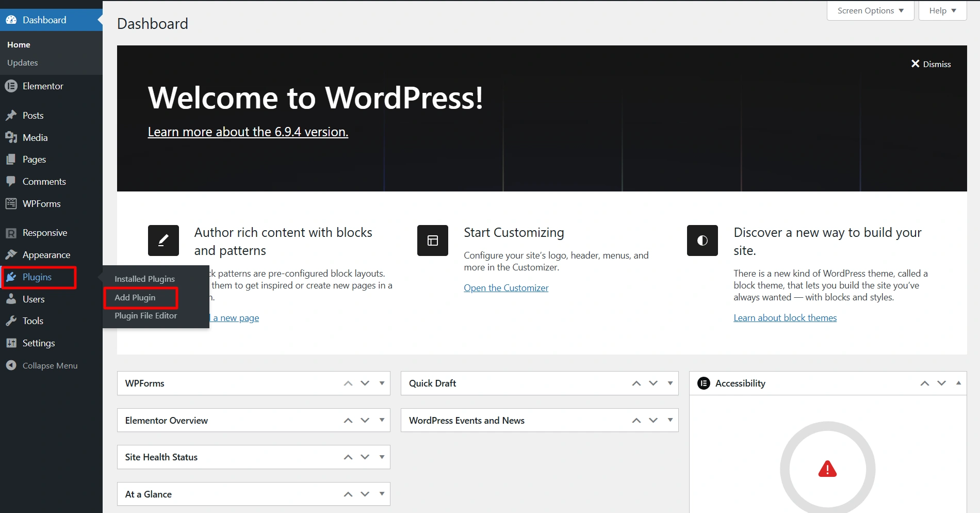Click the Comments bubble icon
Screen dimensions: 980x513
[x=11, y=182]
